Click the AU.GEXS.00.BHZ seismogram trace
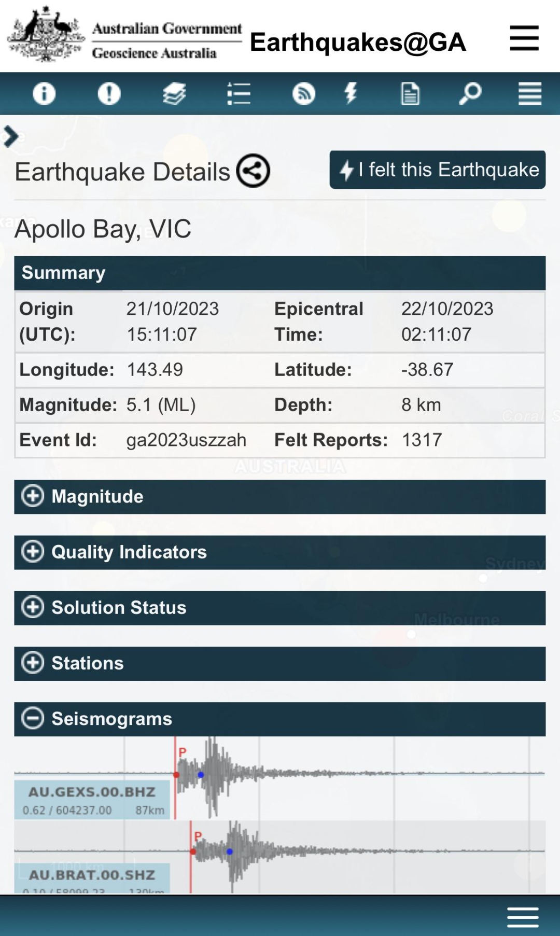The image size is (560, 936). (279, 778)
